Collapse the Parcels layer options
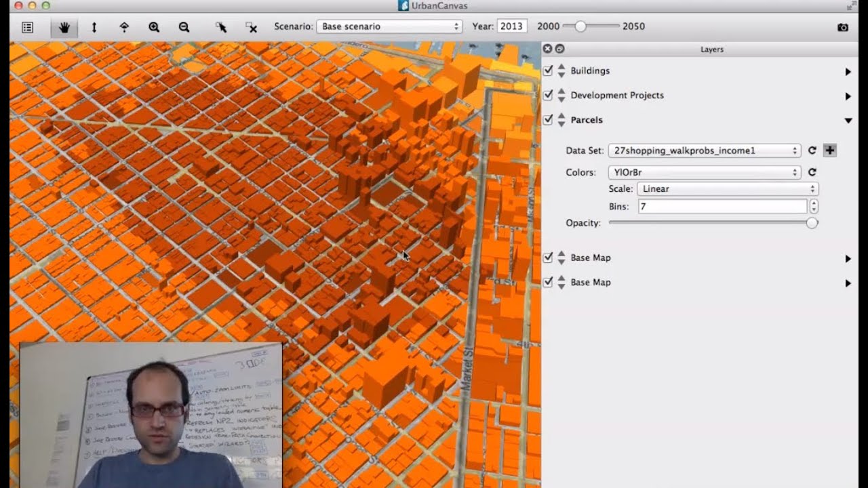 [x=848, y=121]
